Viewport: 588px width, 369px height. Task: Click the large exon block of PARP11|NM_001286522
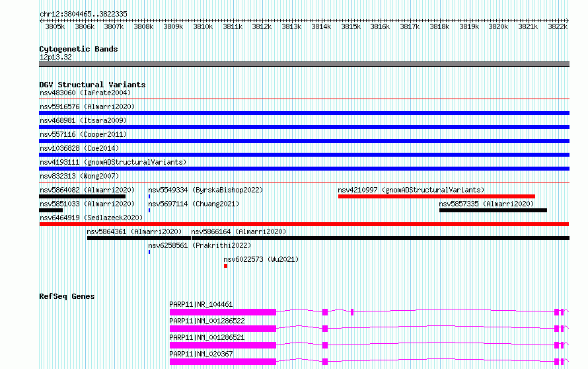[x=223, y=329]
